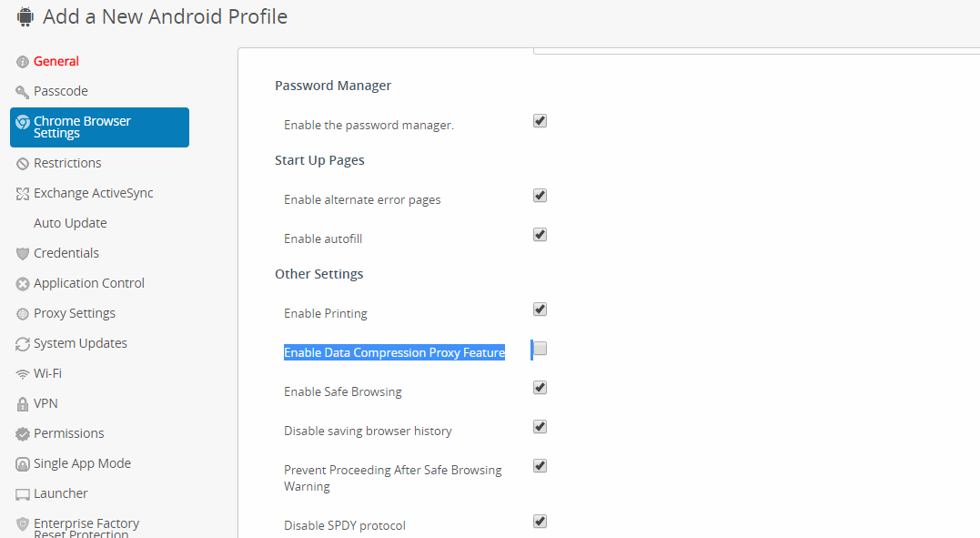Enable the Data Compression Proxy Feature checkbox
Screen dimensions: 980x538
click(x=539, y=349)
